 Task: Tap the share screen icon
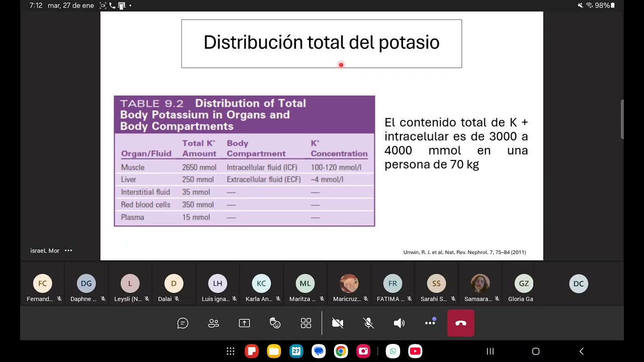(x=244, y=323)
